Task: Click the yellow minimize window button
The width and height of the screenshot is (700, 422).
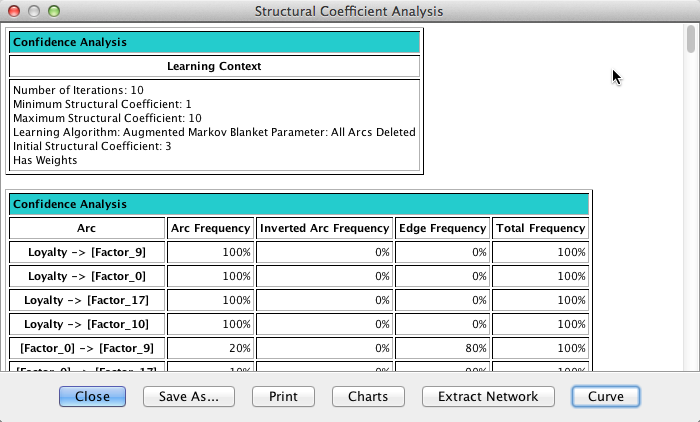Action: tap(34, 11)
